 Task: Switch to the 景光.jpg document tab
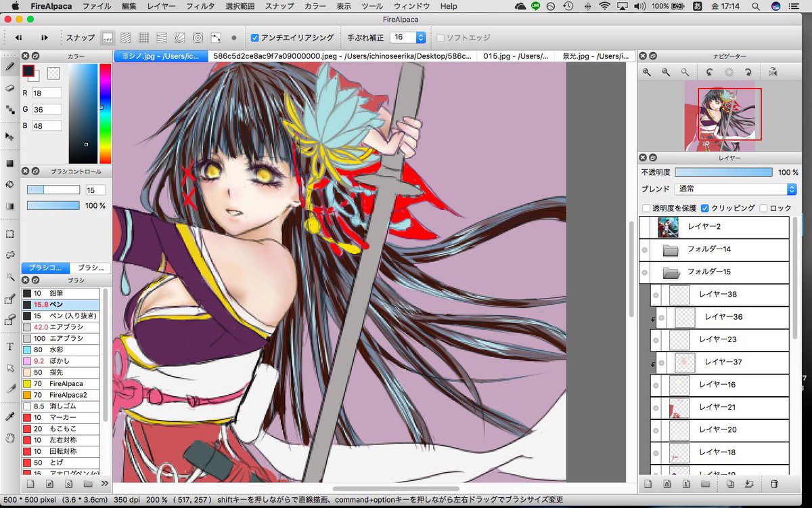point(596,56)
